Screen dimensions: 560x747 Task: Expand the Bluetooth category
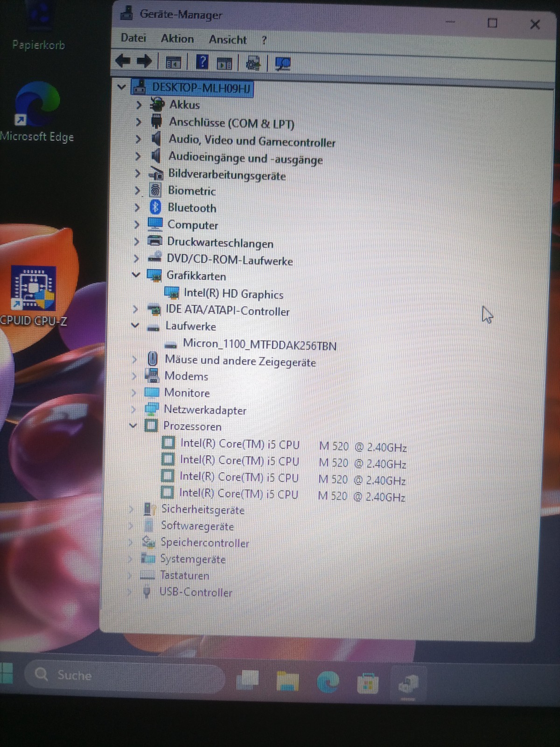point(137,207)
